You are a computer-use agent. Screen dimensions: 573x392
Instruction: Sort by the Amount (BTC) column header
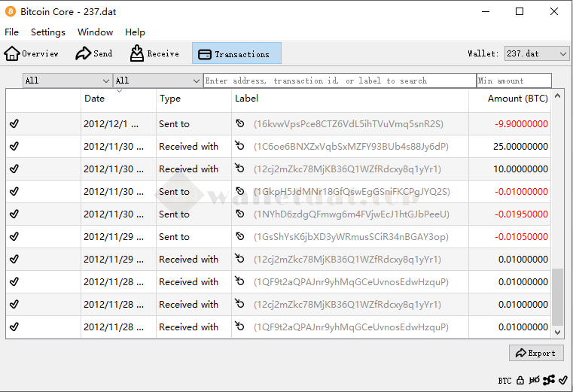coord(517,99)
